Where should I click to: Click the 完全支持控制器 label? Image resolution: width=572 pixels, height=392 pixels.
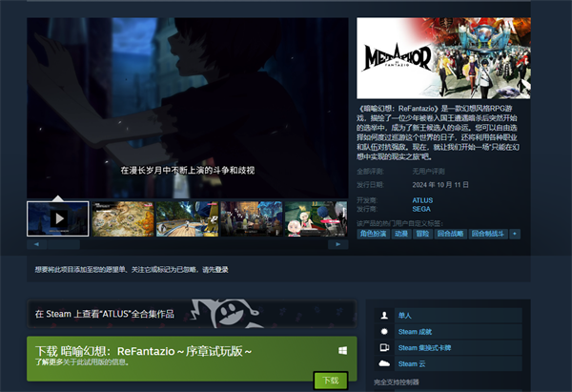coord(397,382)
